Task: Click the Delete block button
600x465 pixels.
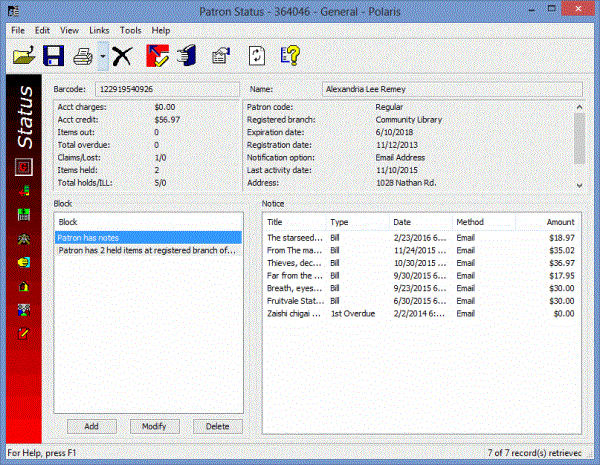Action: pos(217,426)
